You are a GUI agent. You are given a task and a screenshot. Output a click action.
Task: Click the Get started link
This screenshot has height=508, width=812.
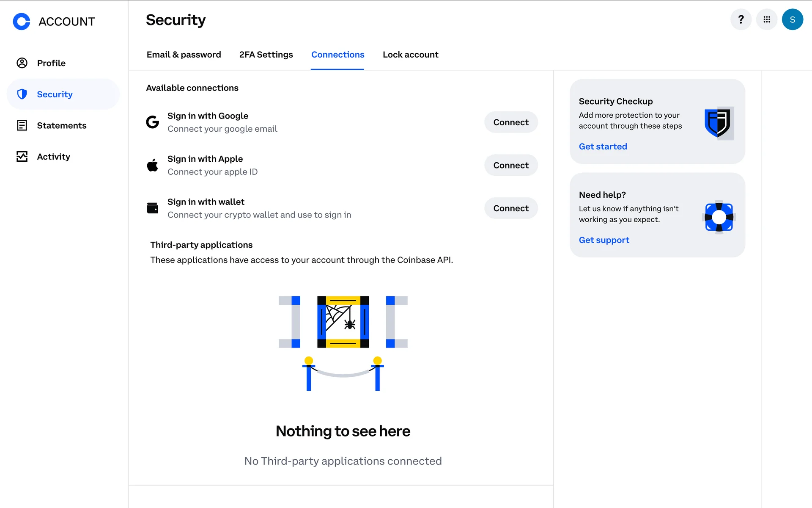[603, 146]
